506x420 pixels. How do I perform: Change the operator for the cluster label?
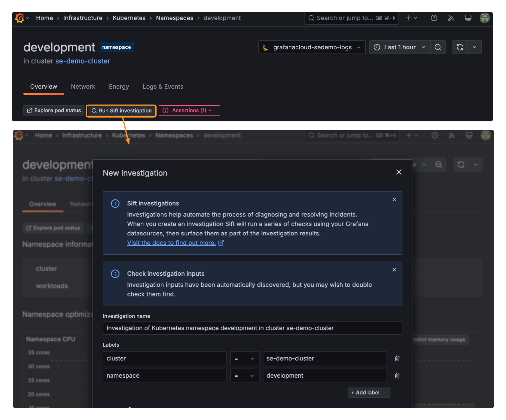click(245, 358)
